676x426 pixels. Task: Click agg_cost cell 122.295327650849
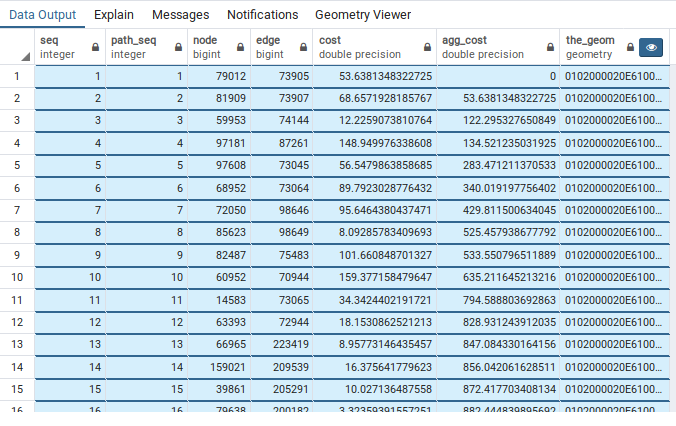pos(498,120)
